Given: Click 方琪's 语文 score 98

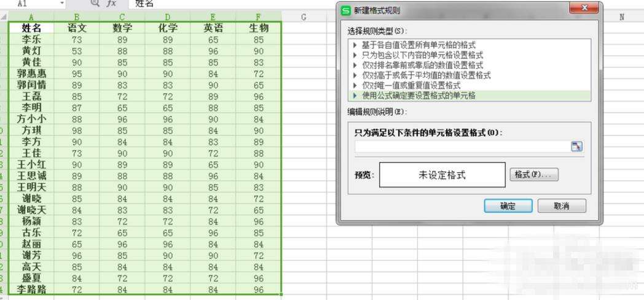Looking at the screenshot, I should [x=77, y=131].
